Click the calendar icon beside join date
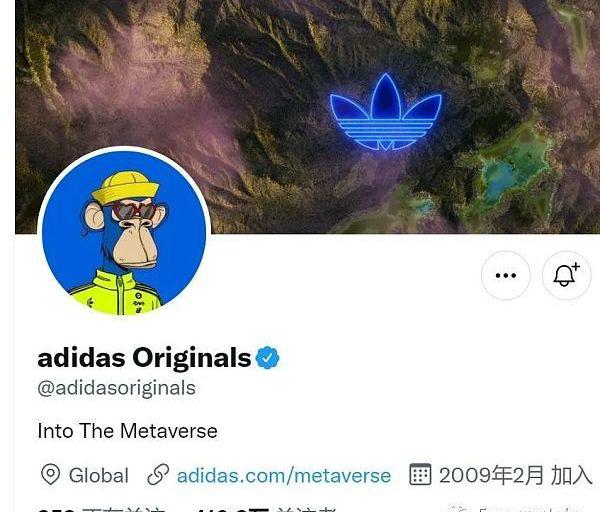The image size is (600, 512). coord(420,474)
